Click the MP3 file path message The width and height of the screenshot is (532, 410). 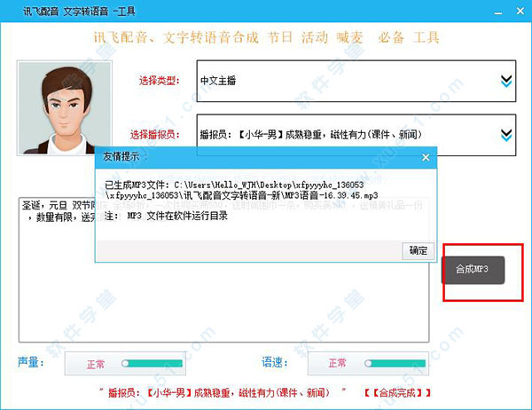[x=241, y=190]
